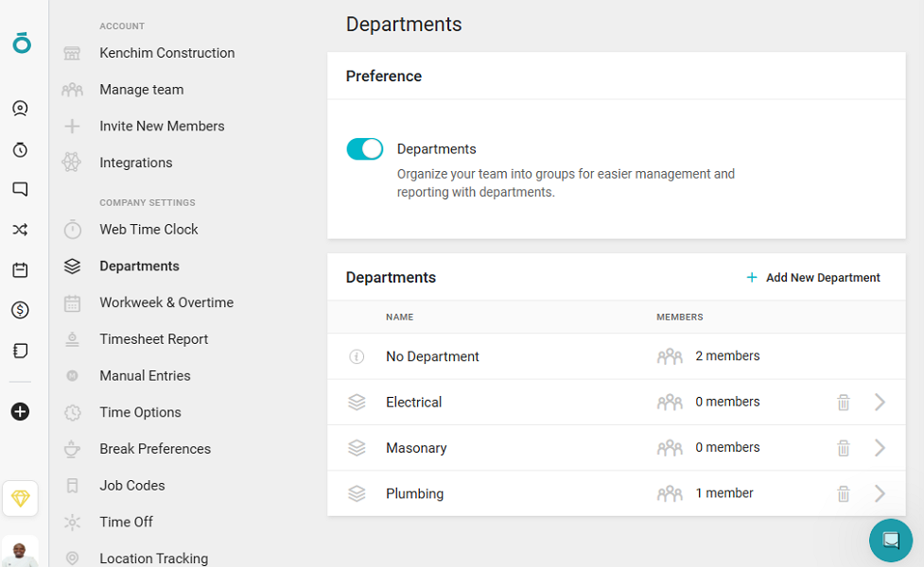Click the black plus icon in sidebar
This screenshot has width=924, height=567.
pos(20,412)
